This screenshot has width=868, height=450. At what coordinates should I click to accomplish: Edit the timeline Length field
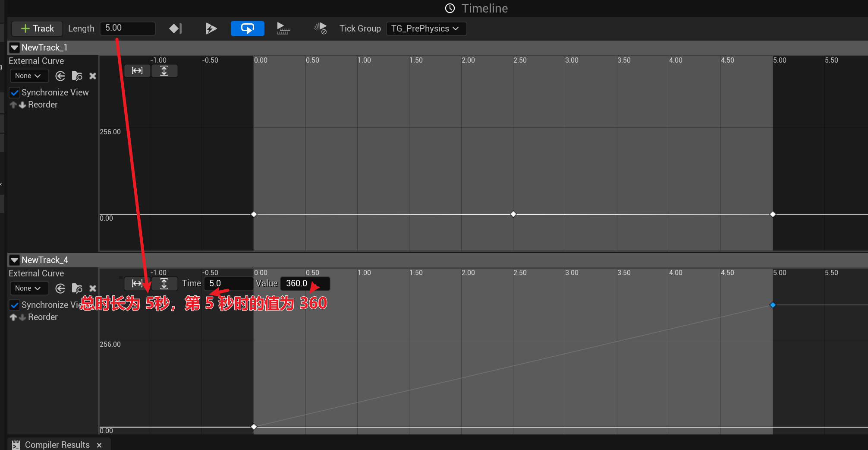128,28
